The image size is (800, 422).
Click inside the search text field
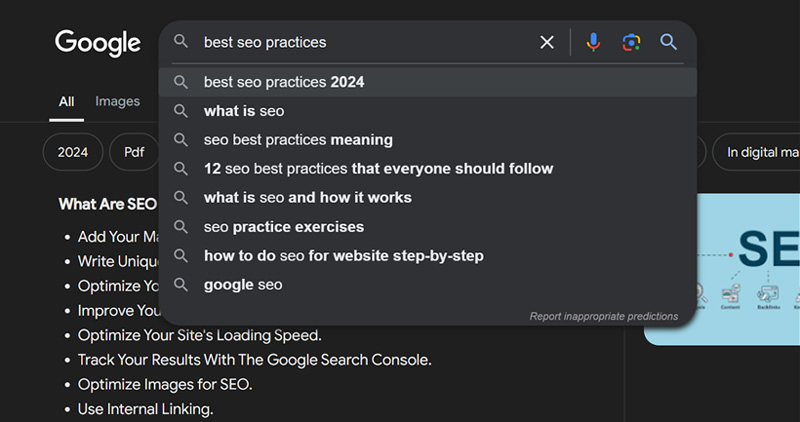(x=360, y=42)
